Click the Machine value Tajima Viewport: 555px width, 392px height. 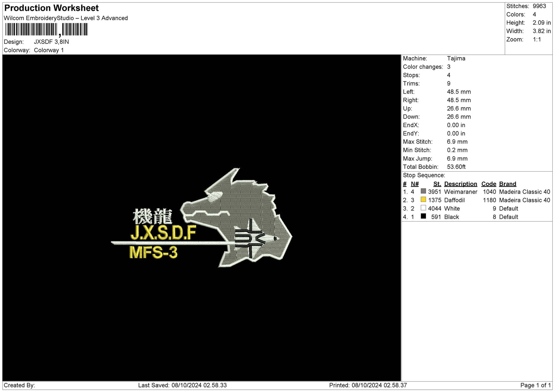pos(456,58)
